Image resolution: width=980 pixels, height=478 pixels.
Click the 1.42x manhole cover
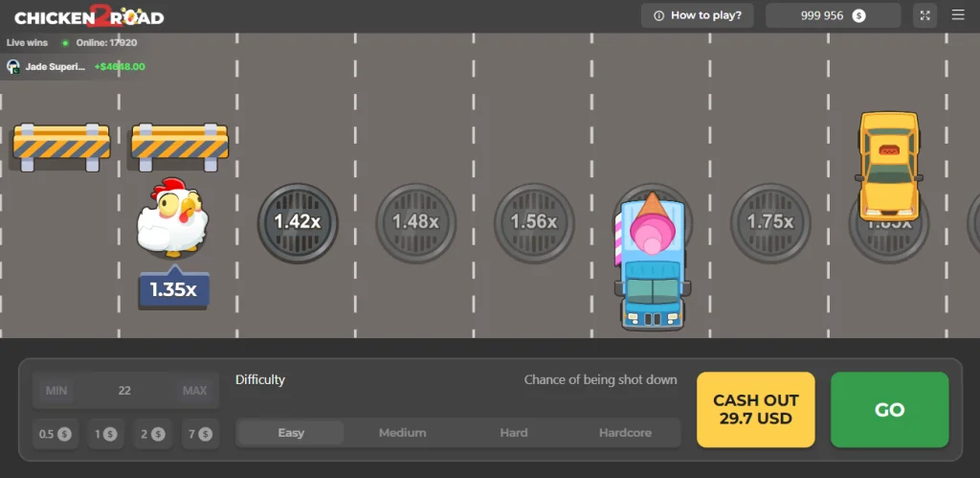point(298,223)
